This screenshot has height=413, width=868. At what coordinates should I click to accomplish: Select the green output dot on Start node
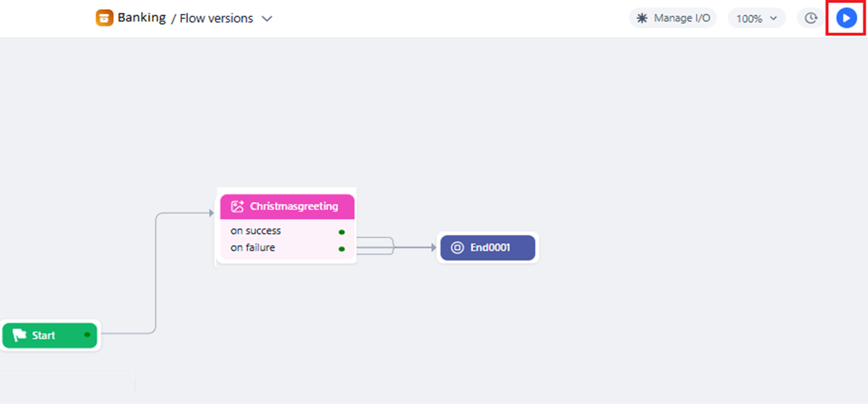(87, 335)
